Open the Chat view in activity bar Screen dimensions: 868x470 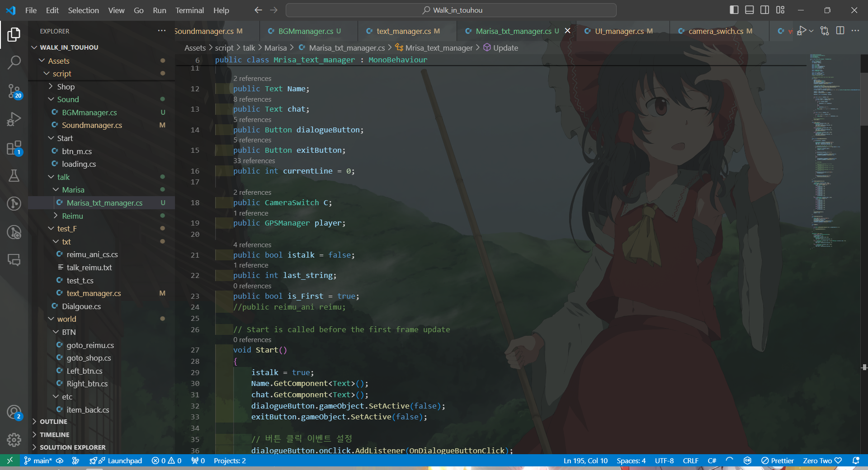tap(14, 260)
